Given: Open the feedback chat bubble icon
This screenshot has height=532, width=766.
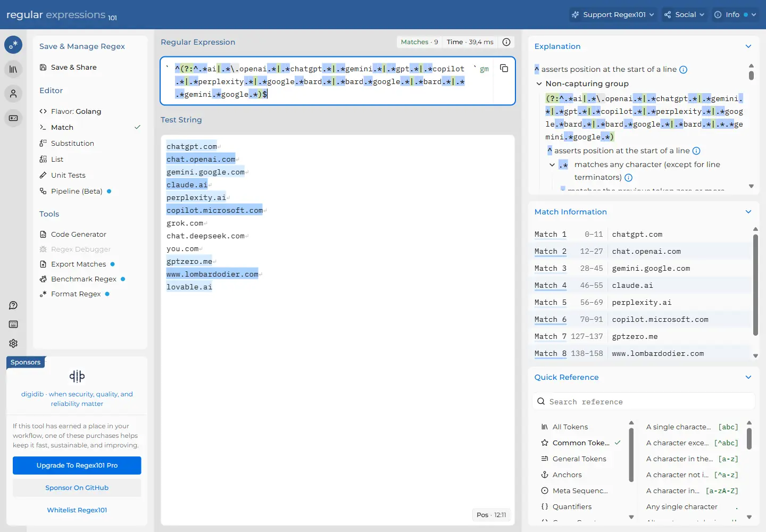Looking at the screenshot, I should [13, 305].
